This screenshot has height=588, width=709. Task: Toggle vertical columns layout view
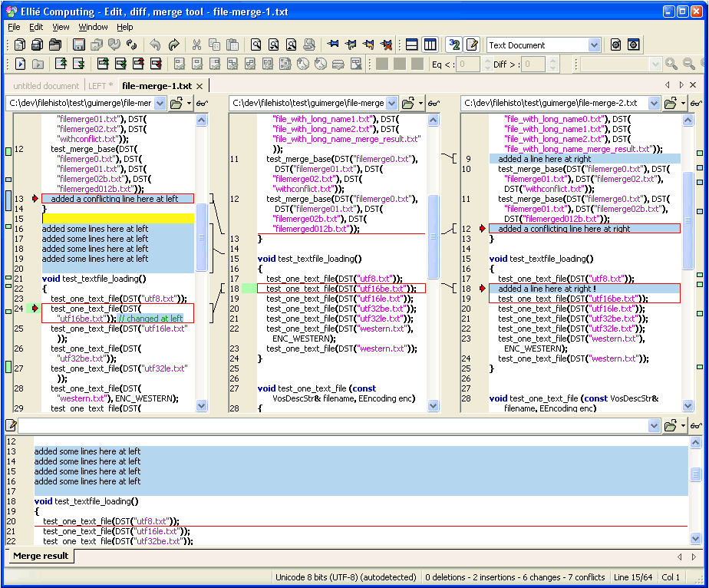(x=430, y=45)
